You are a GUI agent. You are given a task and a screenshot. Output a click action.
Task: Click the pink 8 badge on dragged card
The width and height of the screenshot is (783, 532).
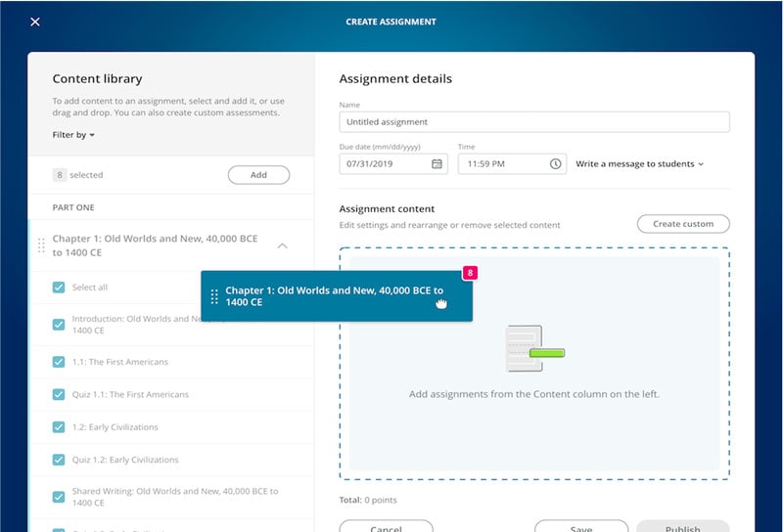[x=469, y=274]
